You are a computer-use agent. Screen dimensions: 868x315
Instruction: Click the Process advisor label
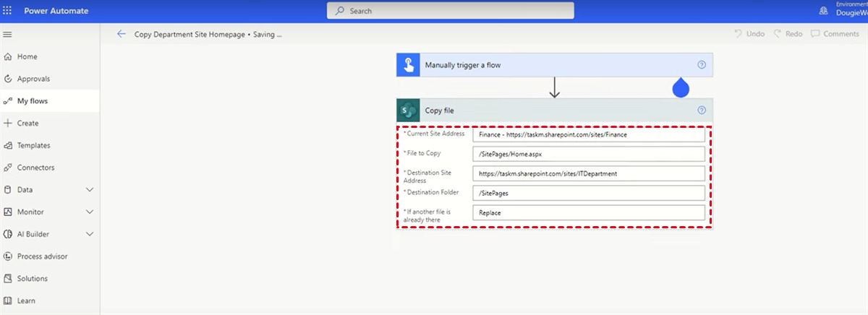point(42,256)
